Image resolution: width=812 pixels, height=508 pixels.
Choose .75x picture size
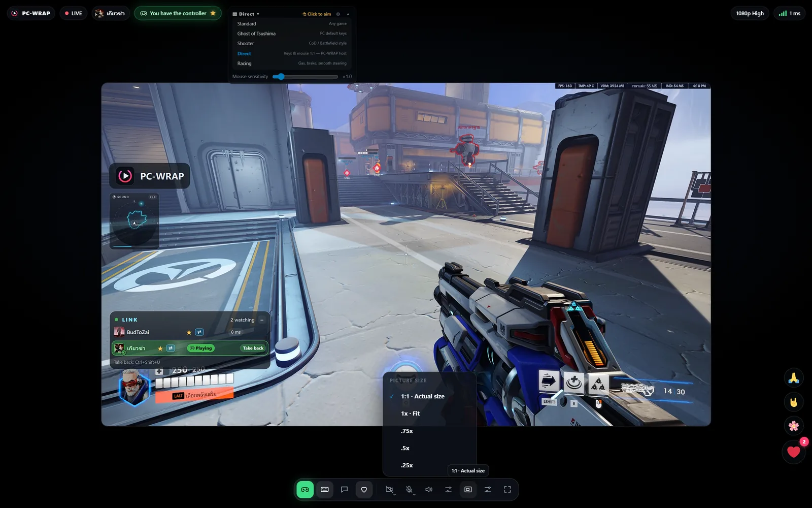(x=429, y=431)
